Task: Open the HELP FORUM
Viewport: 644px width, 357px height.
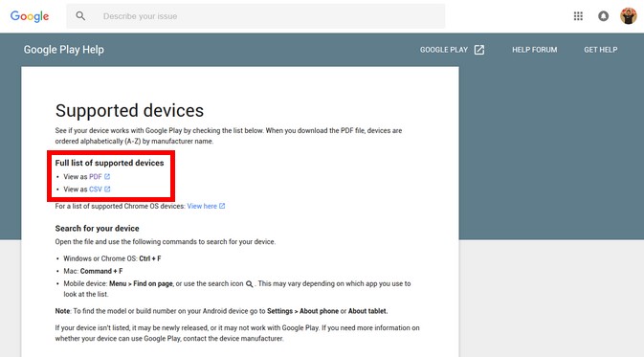Action: coord(534,50)
